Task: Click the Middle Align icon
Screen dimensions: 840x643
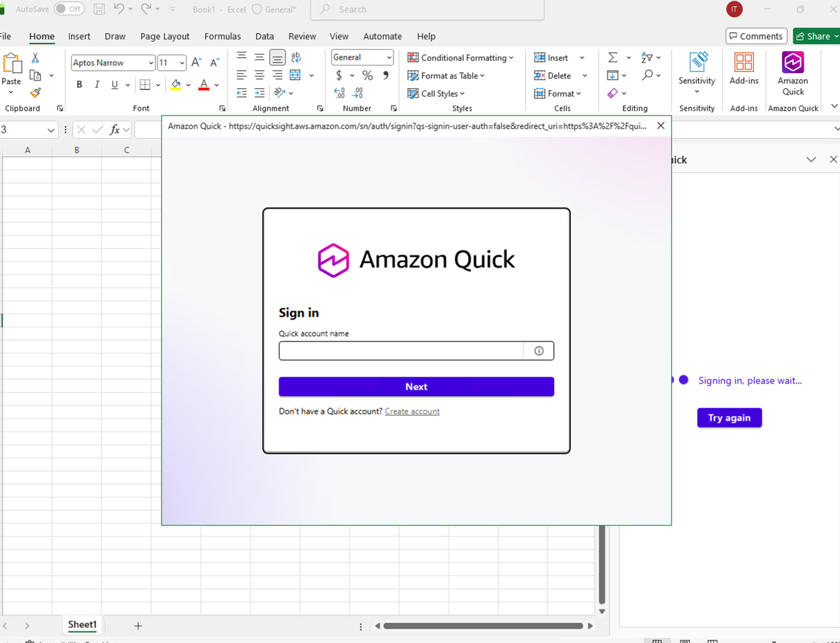Action: point(259,57)
